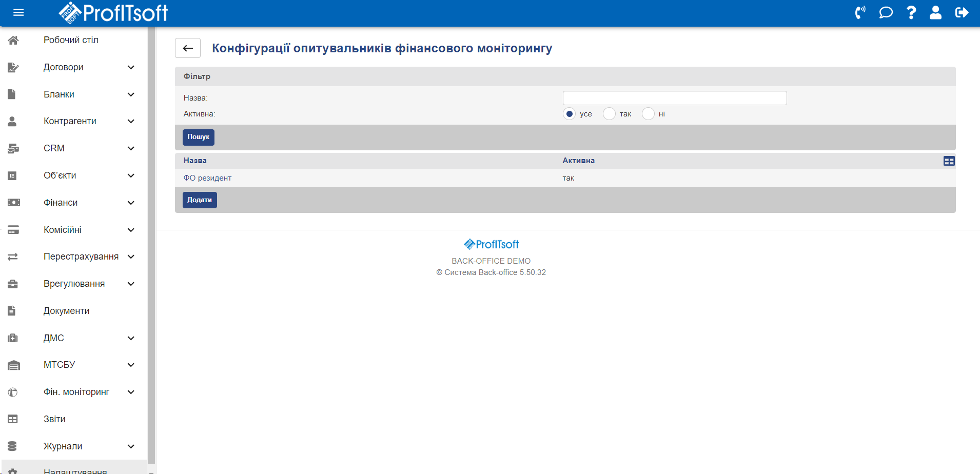This screenshot has width=980, height=474.
Task: Expand the Фін. моніторинг section
Action: 131,392
